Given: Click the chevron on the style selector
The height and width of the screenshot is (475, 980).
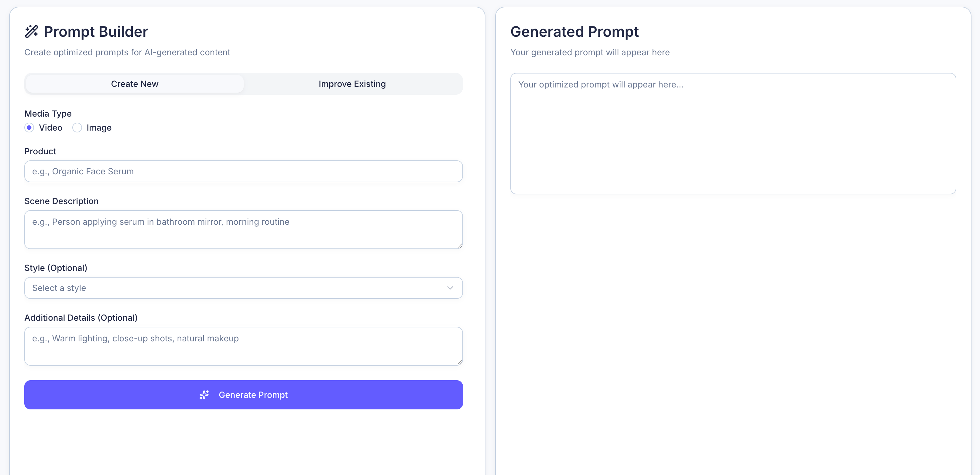Looking at the screenshot, I should coord(451,288).
